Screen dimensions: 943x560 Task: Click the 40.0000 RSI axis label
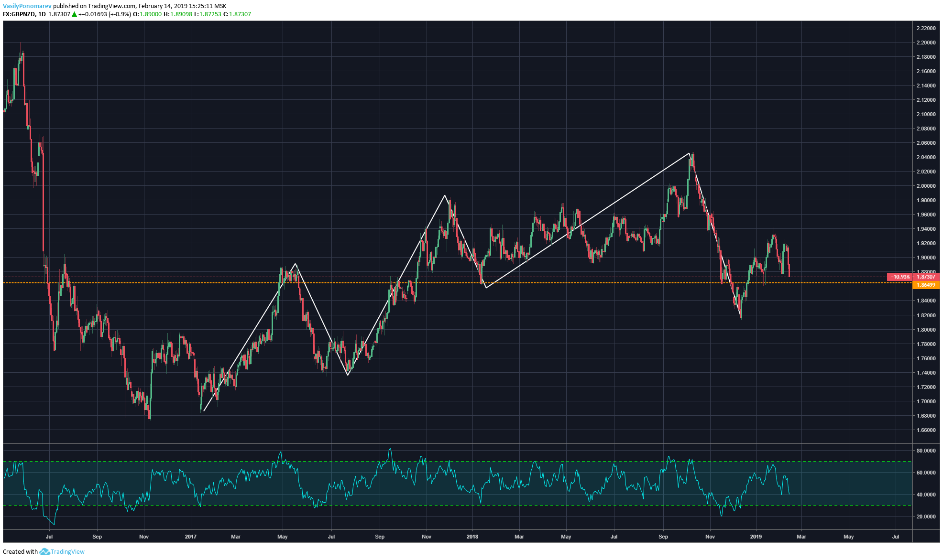(x=926, y=495)
